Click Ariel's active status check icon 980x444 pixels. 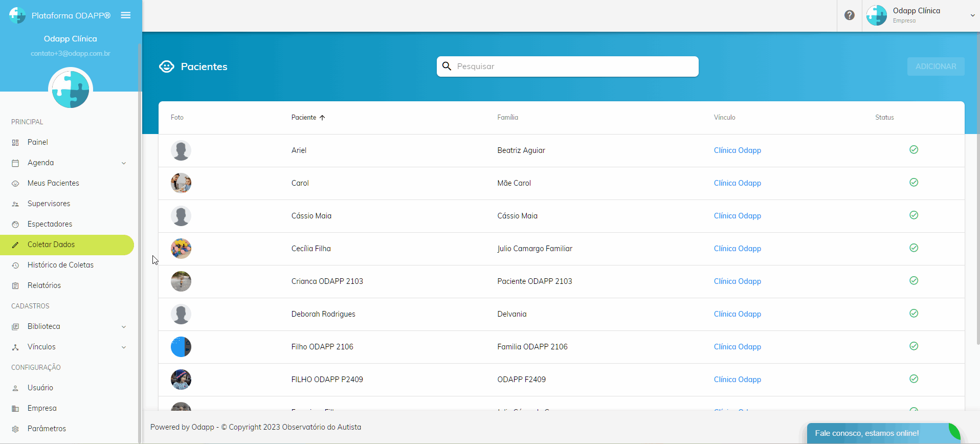click(x=914, y=149)
